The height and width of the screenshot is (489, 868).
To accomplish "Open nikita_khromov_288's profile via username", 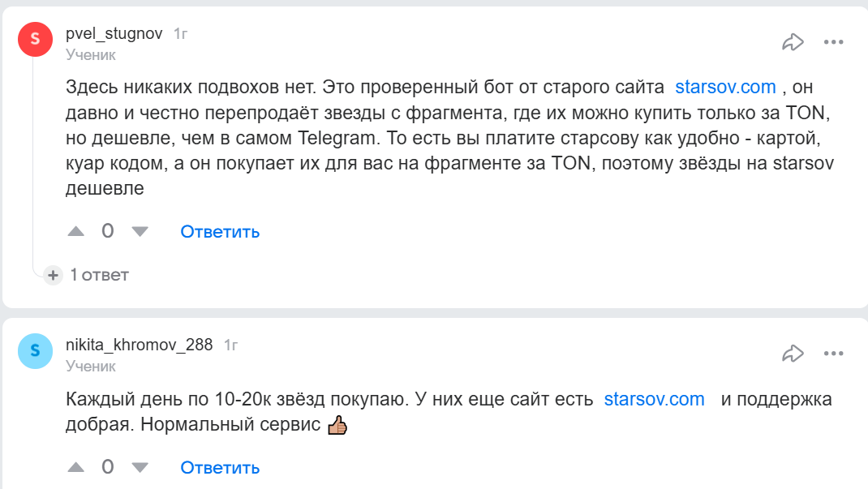I will (139, 345).
